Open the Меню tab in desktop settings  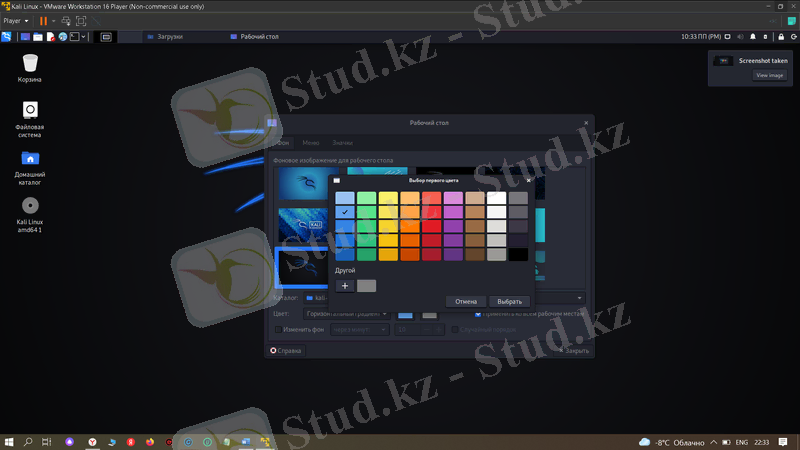311,143
